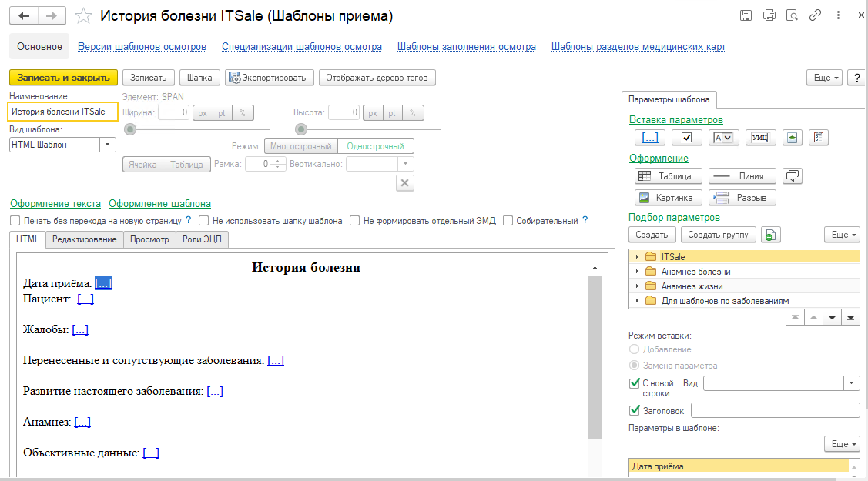This screenshot has height=481, width=868.
Task: Toggle Не использовать шапку шаблона checkbox
Action: 203,221
